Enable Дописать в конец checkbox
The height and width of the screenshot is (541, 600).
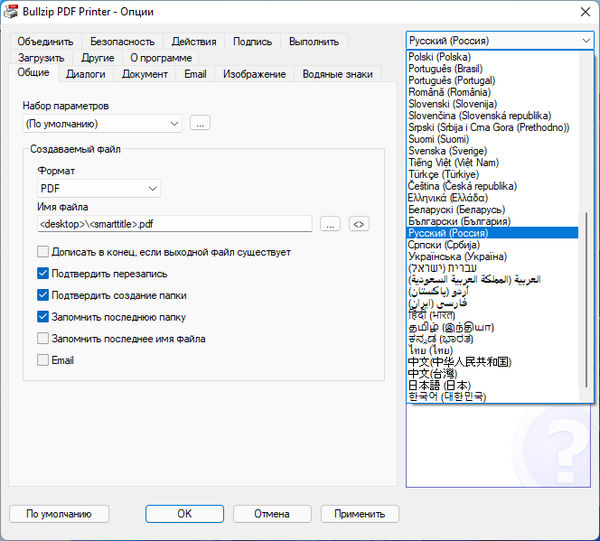(x=43, y=252)
